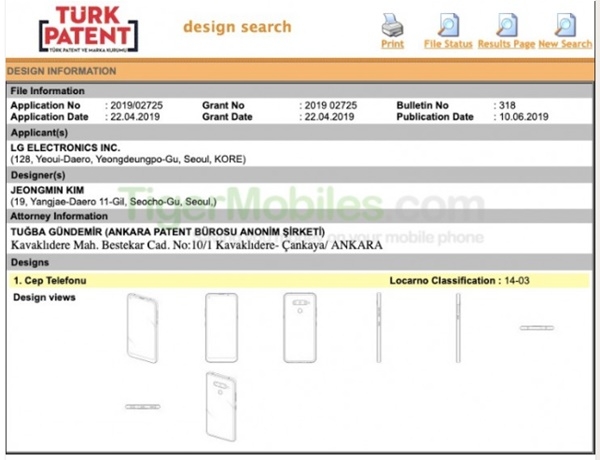Image resolution: width=600 pixels, height=460 pixels.
Task: Open the horizontal edge view in second row
Action: (x=142, y=406)
